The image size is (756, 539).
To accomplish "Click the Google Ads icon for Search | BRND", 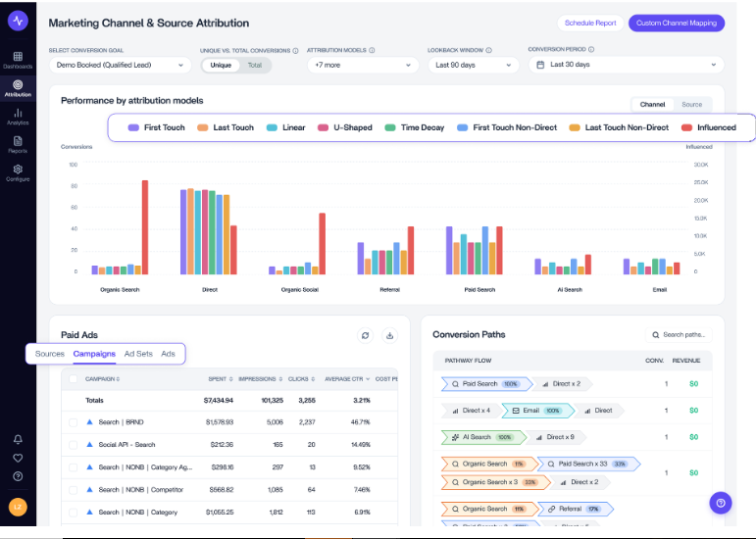I will coord(89,422).
